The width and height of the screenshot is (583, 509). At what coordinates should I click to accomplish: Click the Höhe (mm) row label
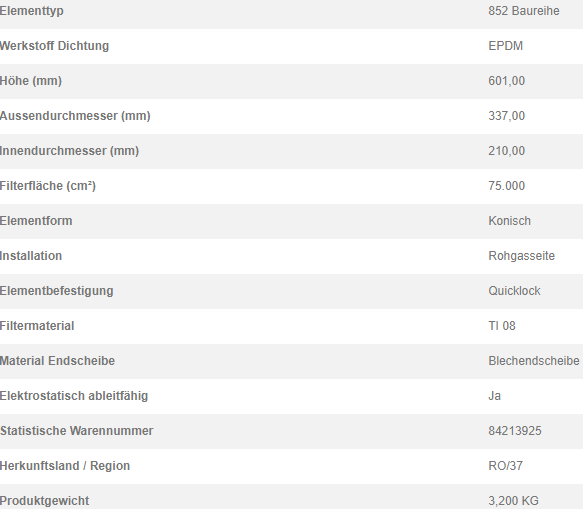(x=31, y=81)
